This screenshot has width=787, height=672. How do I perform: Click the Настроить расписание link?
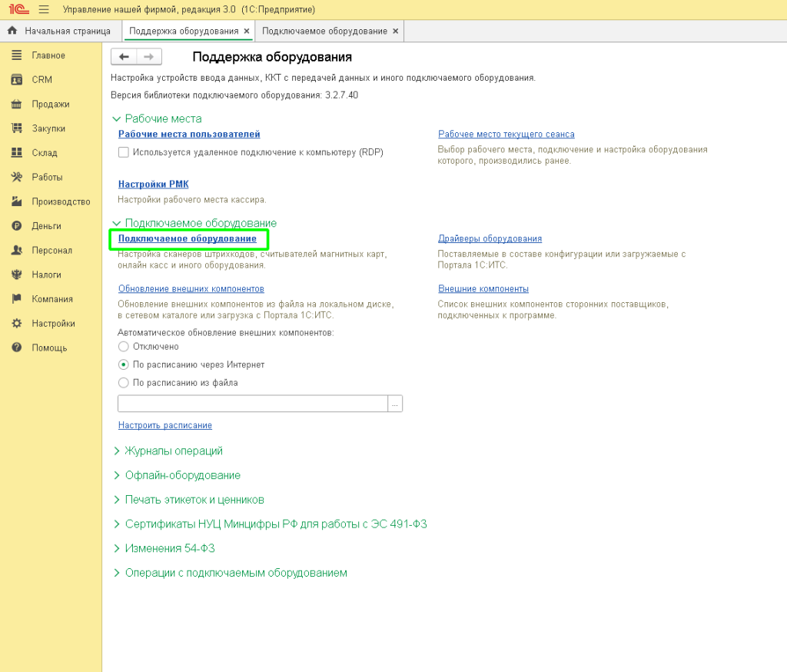pyautogui.click(x=164, y=425)
